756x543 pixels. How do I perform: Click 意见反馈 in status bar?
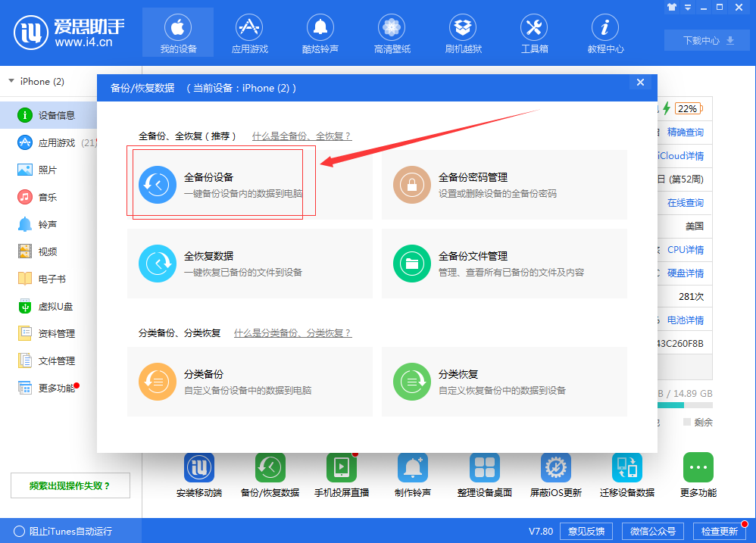pos(586,532)
